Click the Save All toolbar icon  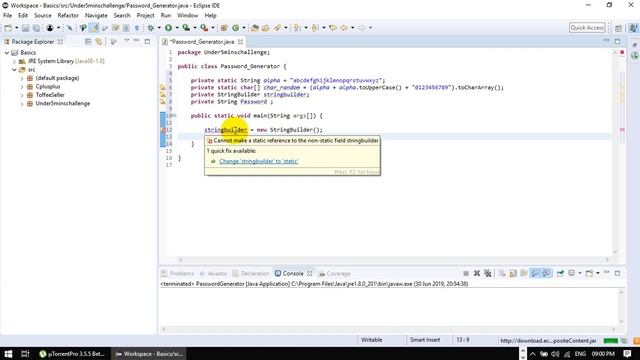pos(36,28)
